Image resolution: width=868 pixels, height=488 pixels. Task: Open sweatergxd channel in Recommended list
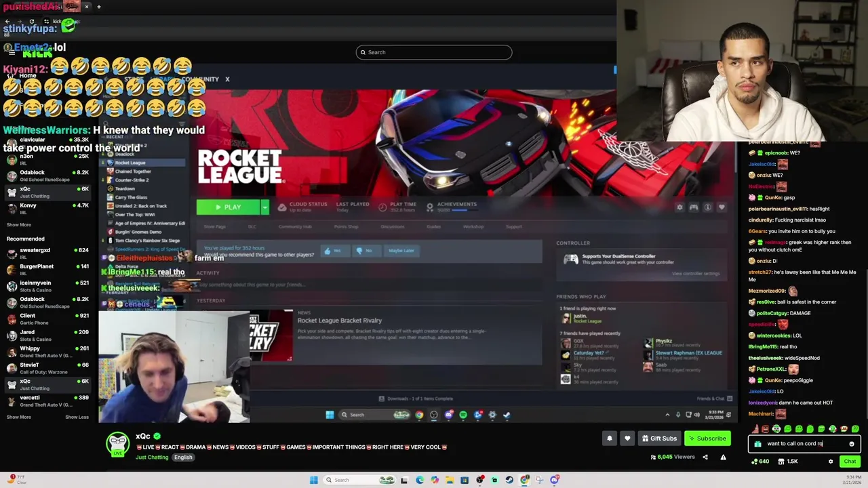47,254
